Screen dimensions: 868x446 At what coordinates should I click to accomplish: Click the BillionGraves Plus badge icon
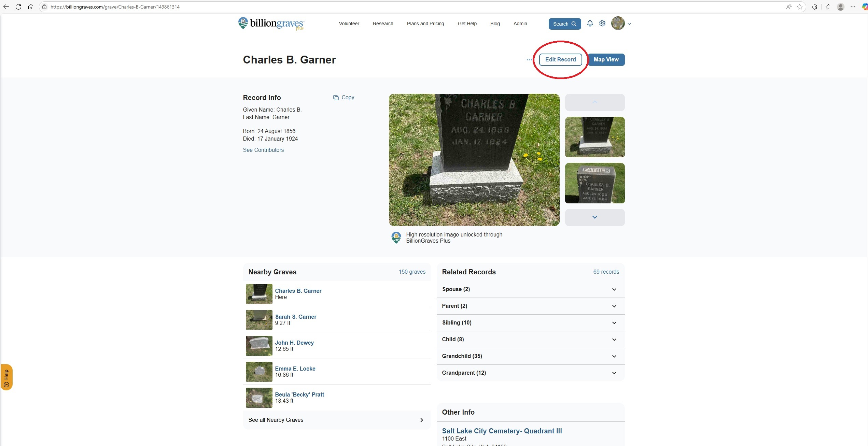point(396,238)
